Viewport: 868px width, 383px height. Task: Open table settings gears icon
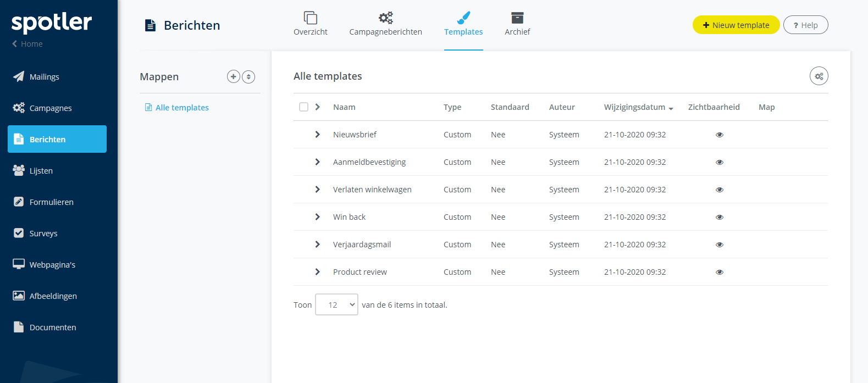(819, 76)
